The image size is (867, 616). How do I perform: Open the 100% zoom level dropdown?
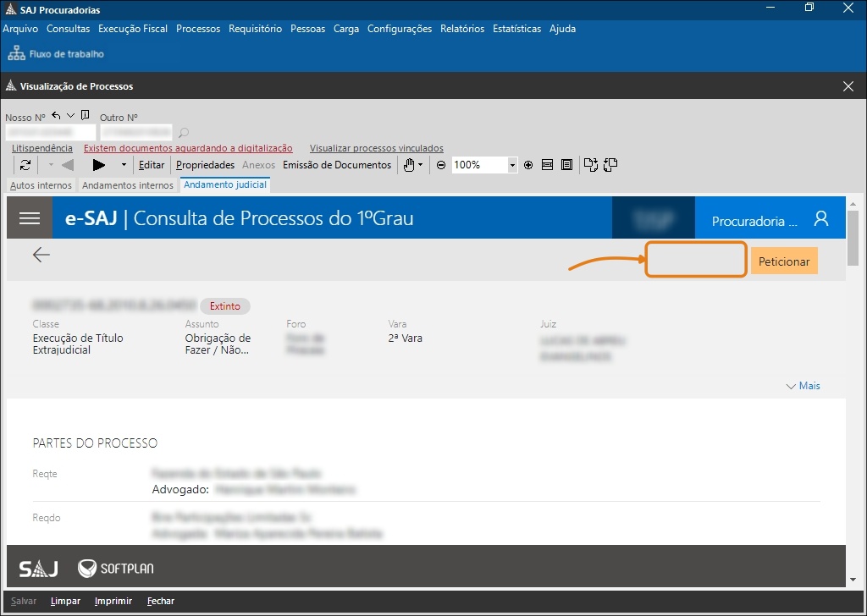[512, 165]
